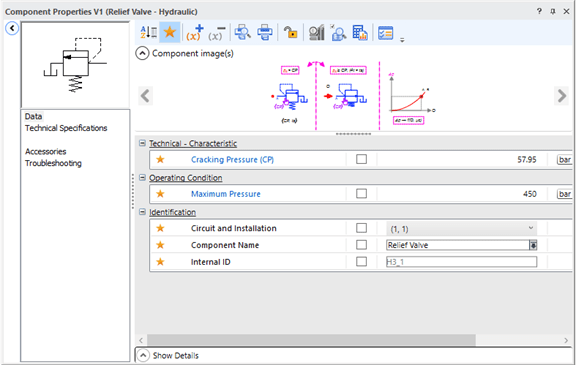Close the Component Properties panel
Image resolution: width=576 pixels, height=365 pixels.
coord(566,11)
